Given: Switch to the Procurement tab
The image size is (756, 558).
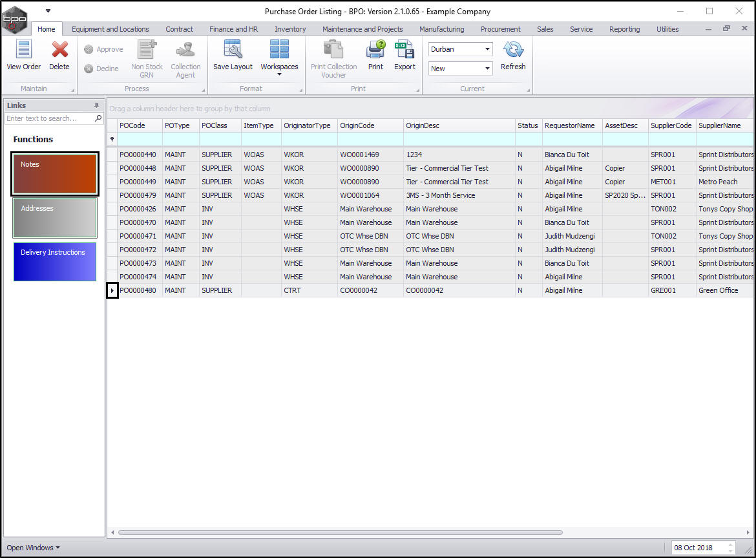Looking at the screenshot, I should [x=500, y=29].
